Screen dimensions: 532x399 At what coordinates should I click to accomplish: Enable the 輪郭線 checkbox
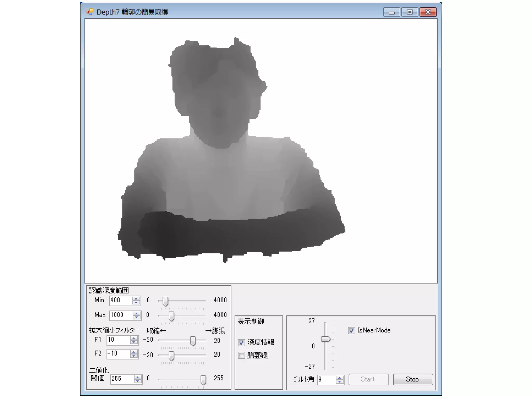(x=241, y=355)
